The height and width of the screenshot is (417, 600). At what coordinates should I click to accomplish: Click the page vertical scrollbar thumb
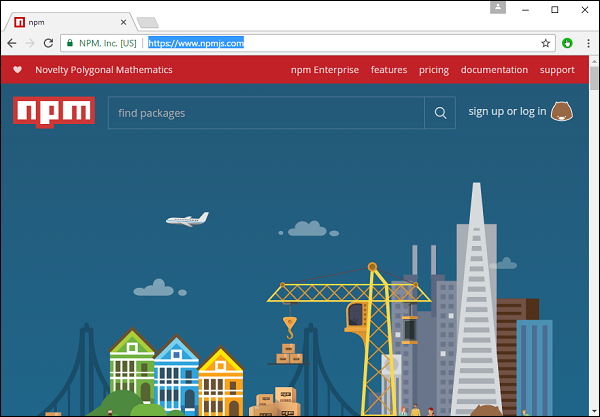tap(594, 78)
